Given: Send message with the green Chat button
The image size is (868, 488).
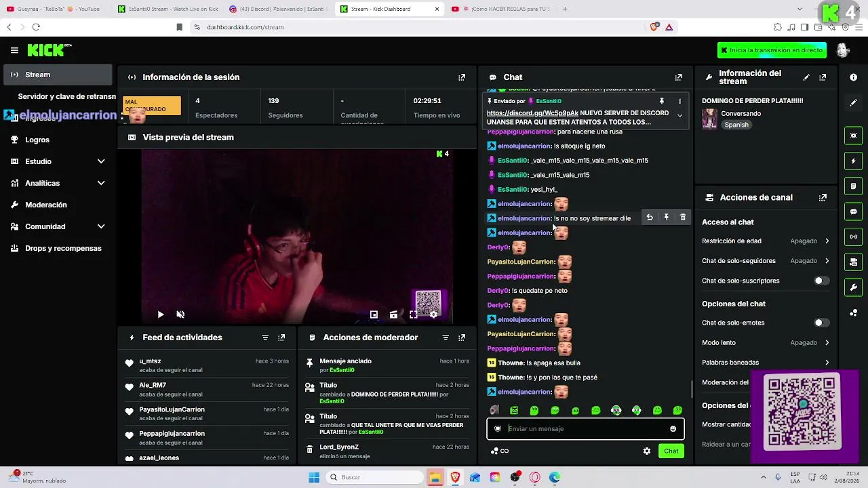Looking at the screenshot, I should [671, 451].
